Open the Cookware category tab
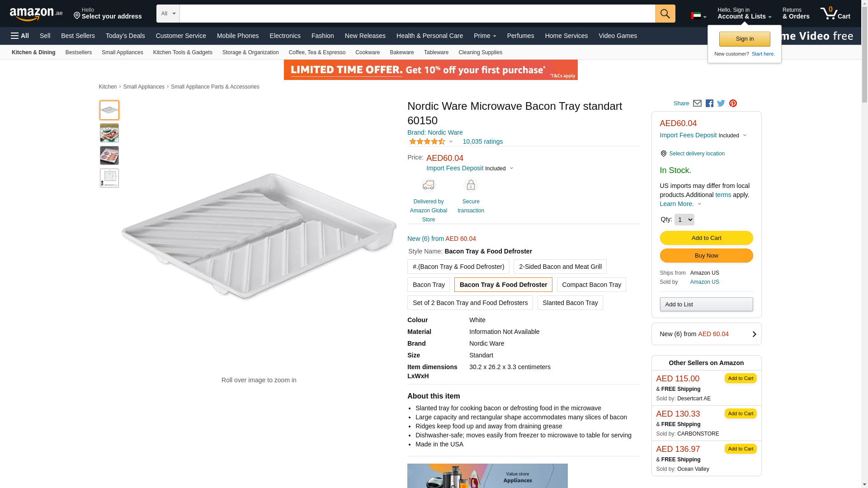Viewport: 868px width, 488px height. pyautogui.click(x=367, y=52)
